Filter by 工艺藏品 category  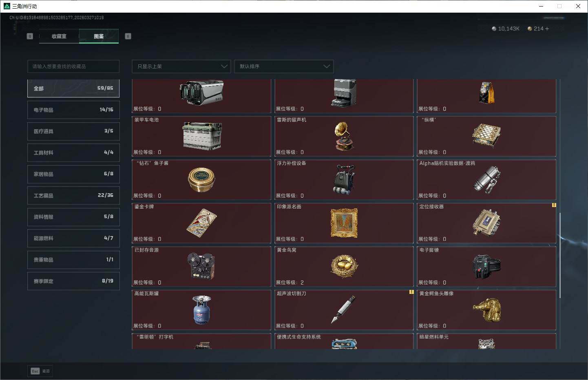point(73,195)
